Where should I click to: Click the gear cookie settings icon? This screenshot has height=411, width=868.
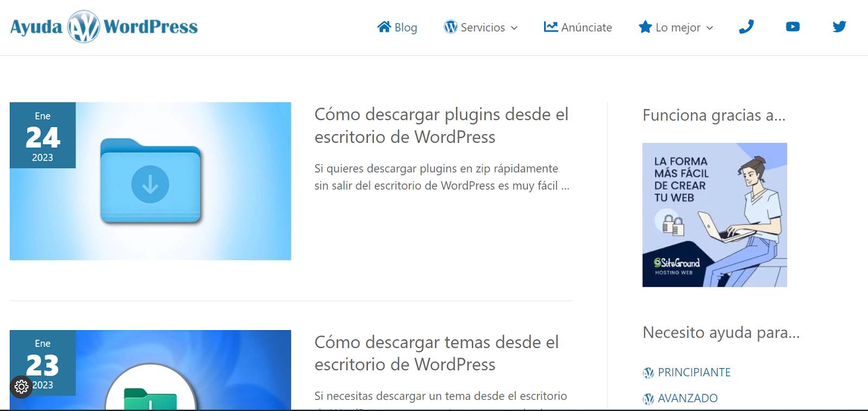[22, 387]
